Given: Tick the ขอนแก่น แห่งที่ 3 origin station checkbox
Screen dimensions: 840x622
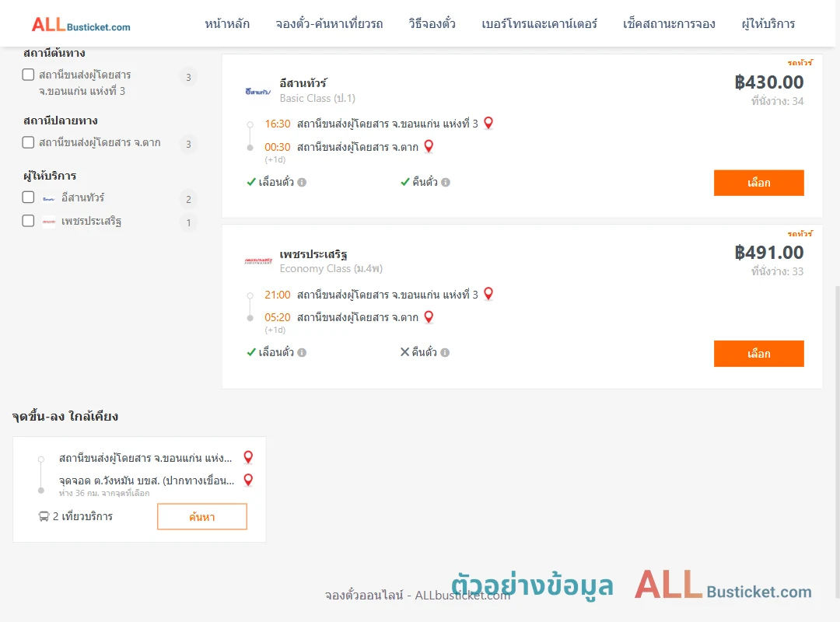Looking at the screenshot, I should point(29,75).
